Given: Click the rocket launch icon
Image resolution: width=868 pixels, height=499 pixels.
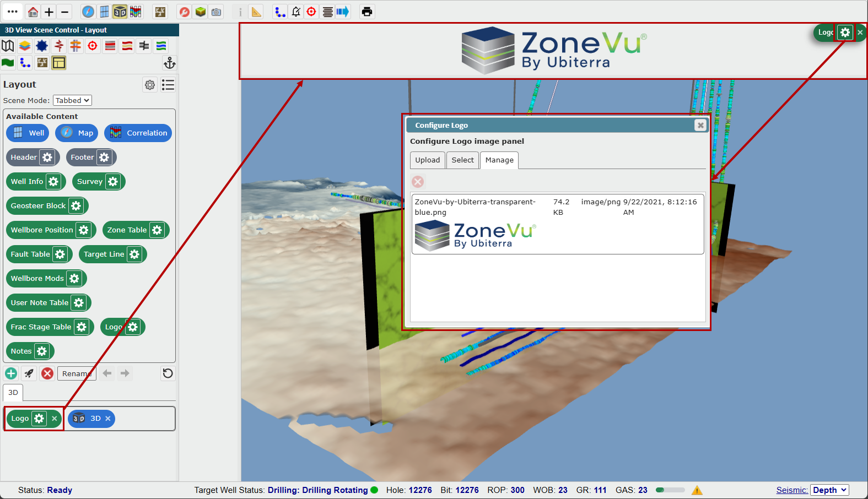Looking at the screenshot, I should [29, 373].
